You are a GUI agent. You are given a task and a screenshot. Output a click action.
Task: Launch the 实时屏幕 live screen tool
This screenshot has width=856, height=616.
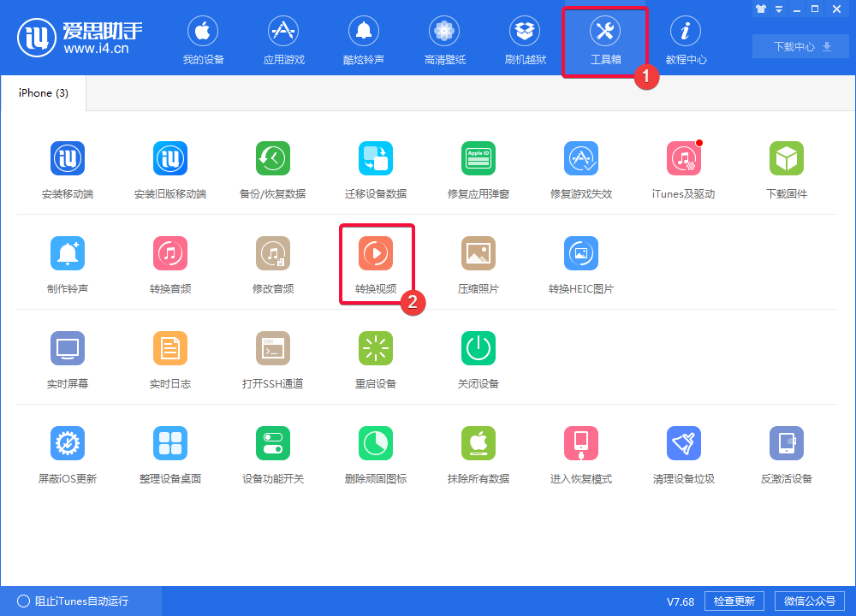coord(68,358)
